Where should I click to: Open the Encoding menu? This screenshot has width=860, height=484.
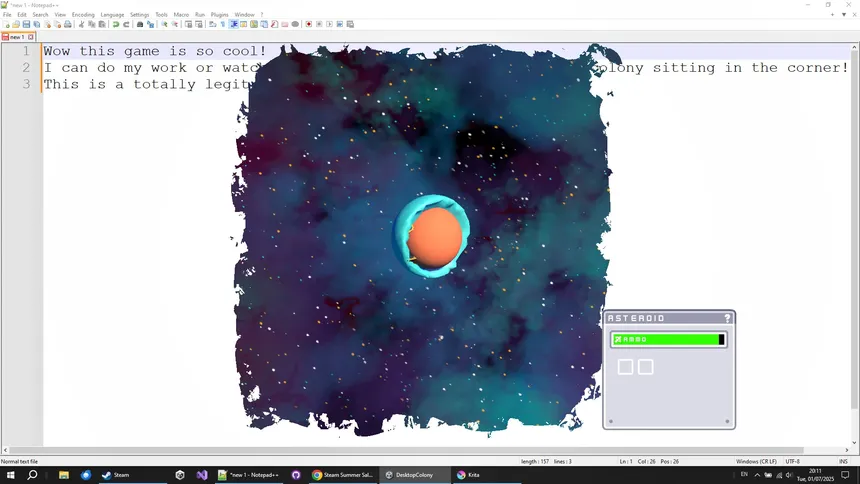click(83, 15)
